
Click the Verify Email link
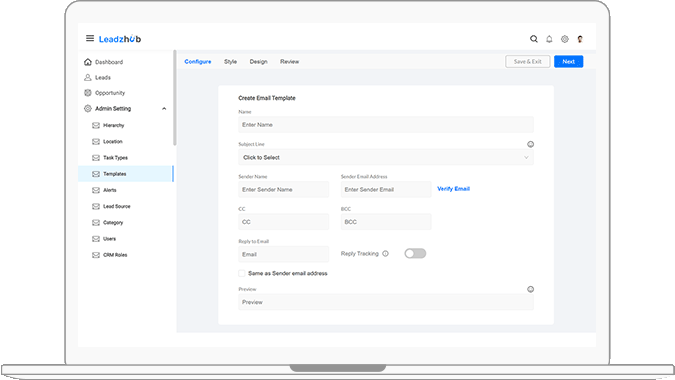pos(453,188)
